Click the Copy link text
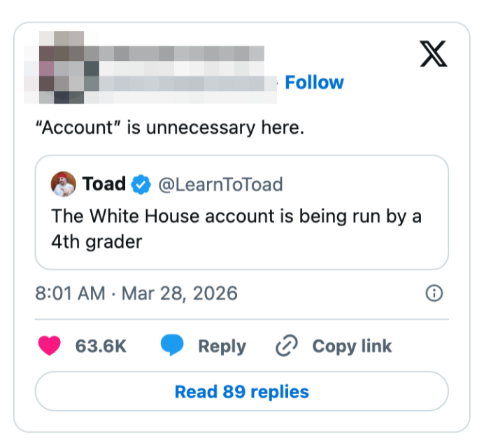The height and width of the screenshot is (448, 484). point(352,346)
